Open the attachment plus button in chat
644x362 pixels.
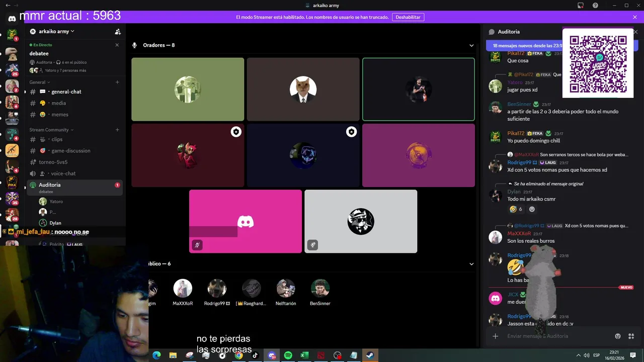pos(496,336)
